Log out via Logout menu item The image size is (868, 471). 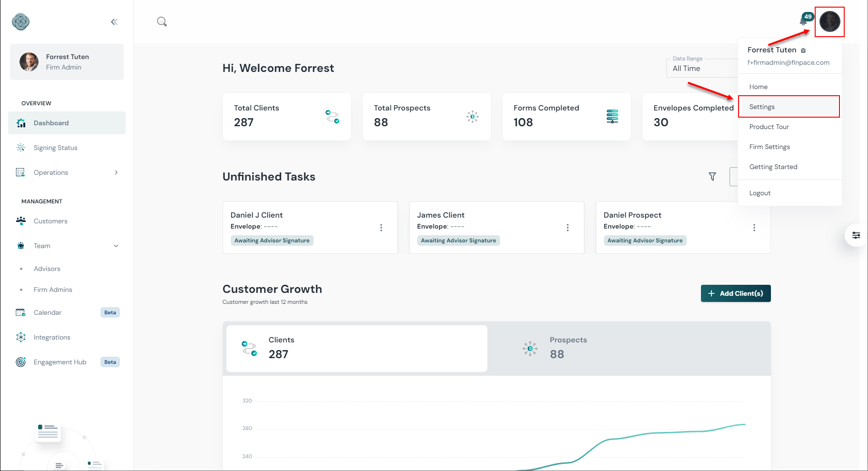[x=790, y=193]
